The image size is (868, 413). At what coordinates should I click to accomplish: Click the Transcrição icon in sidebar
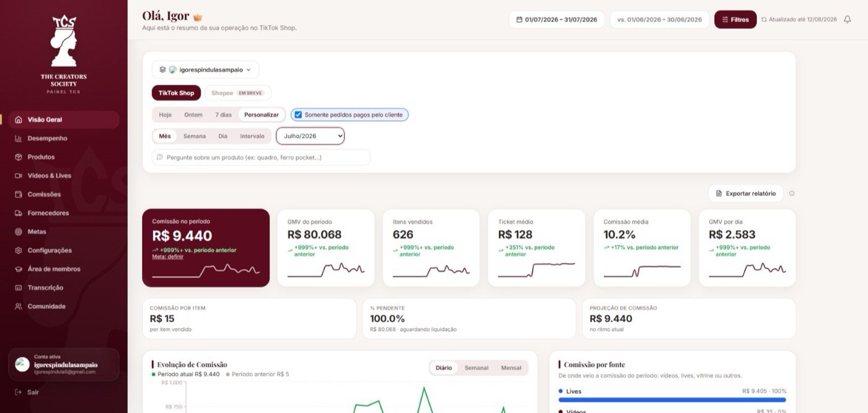coord(19,288)
